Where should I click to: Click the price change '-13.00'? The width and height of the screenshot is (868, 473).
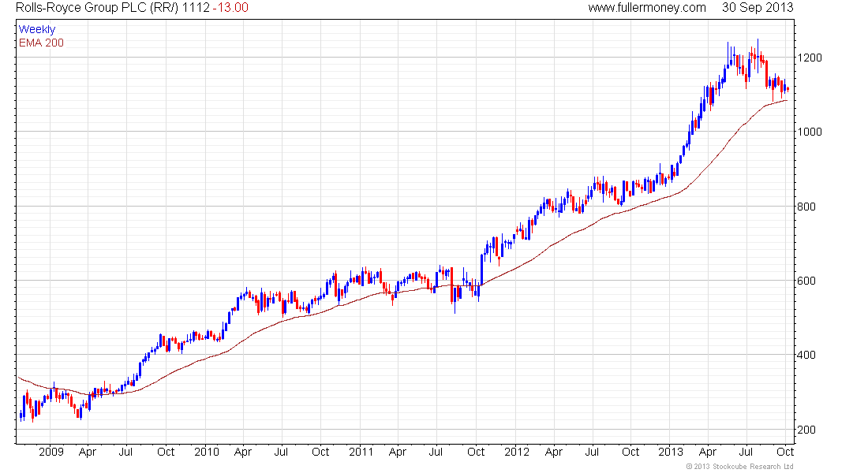(x=231, y=8)
